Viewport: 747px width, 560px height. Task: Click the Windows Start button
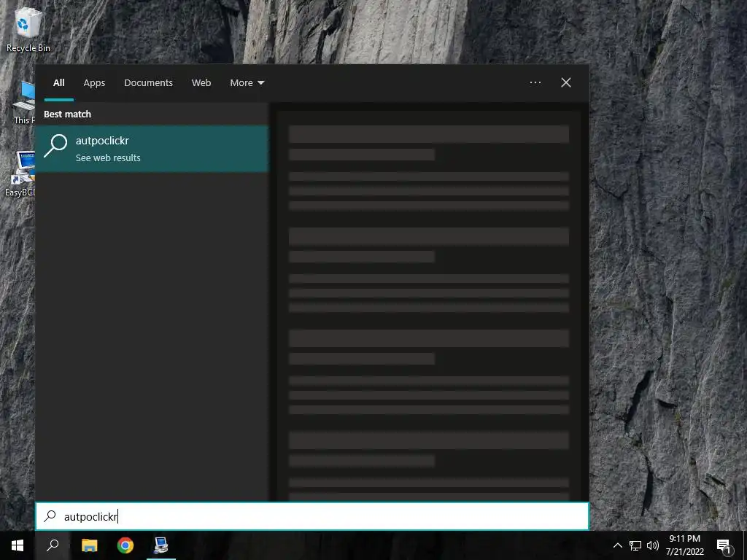[18, 545]
